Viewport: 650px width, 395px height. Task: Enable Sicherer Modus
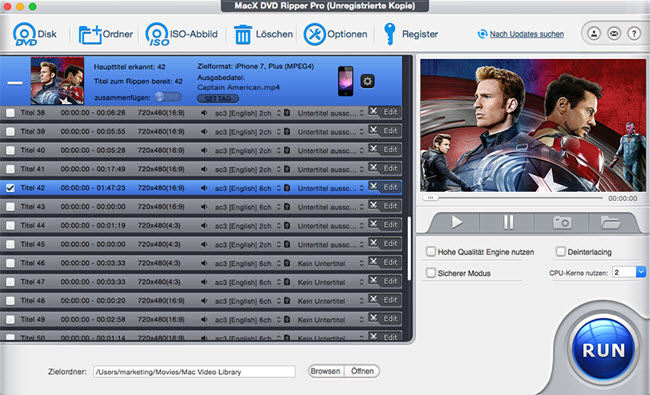click(x=431, y=273)
